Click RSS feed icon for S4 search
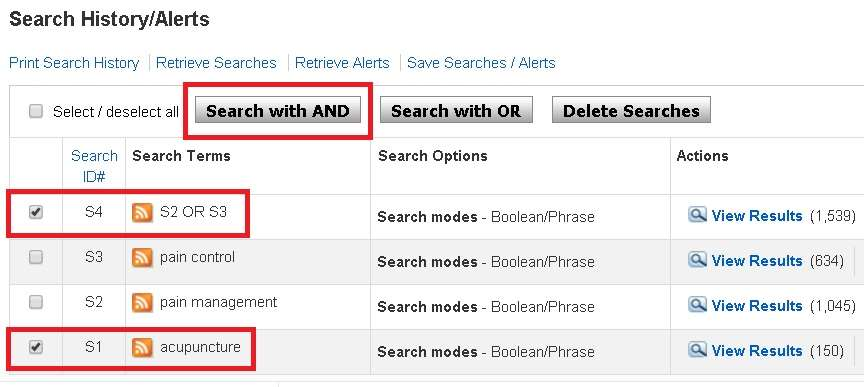 click(142, 212)
